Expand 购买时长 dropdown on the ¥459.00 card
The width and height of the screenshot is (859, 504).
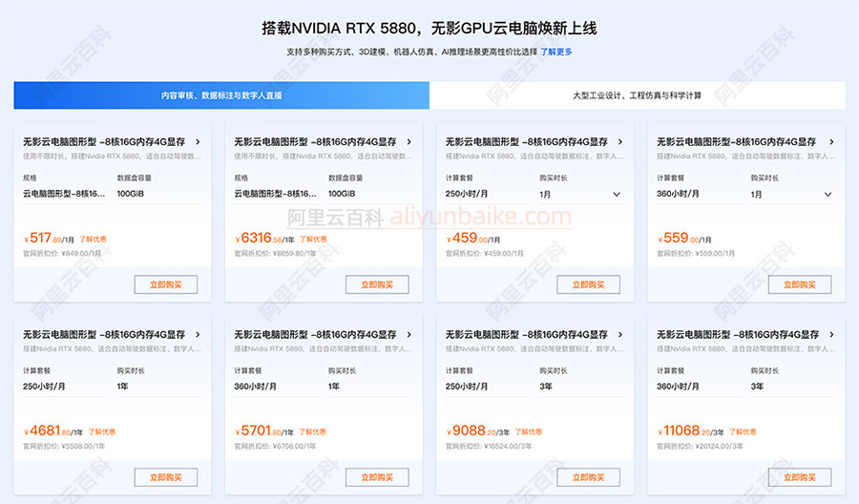tap(580, 194)
